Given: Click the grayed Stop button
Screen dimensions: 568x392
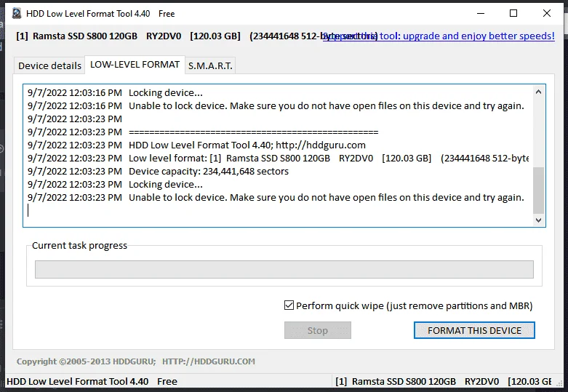Looking at the screenshot, I should [x=318, y=330].
